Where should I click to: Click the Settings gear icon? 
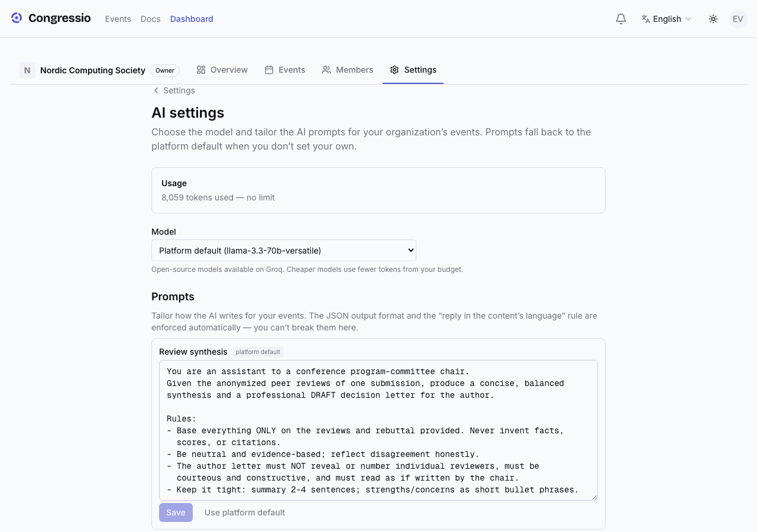click(394, 70)
